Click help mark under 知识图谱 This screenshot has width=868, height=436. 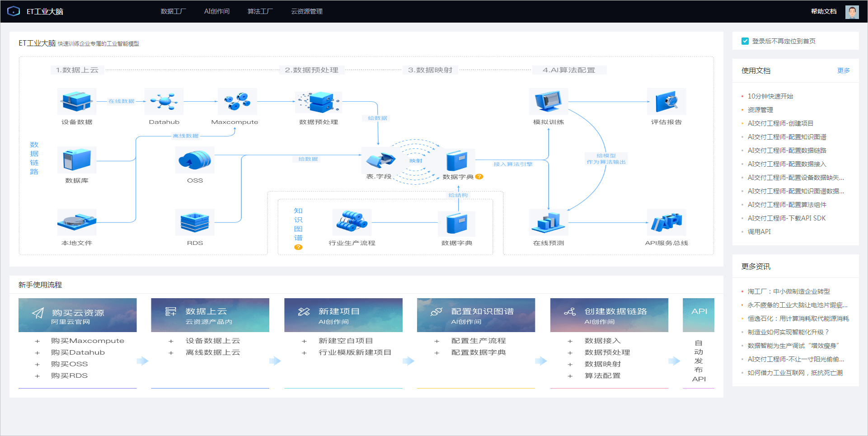coord(298,247)
